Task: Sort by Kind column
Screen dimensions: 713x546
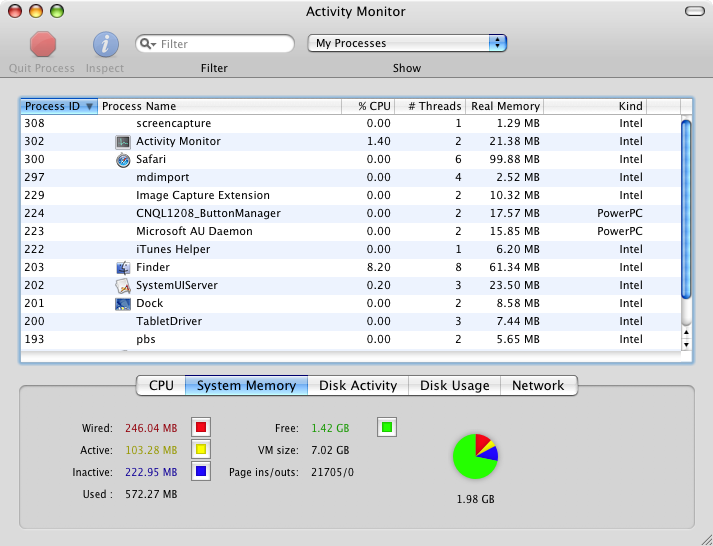Action: pos(595,106)
